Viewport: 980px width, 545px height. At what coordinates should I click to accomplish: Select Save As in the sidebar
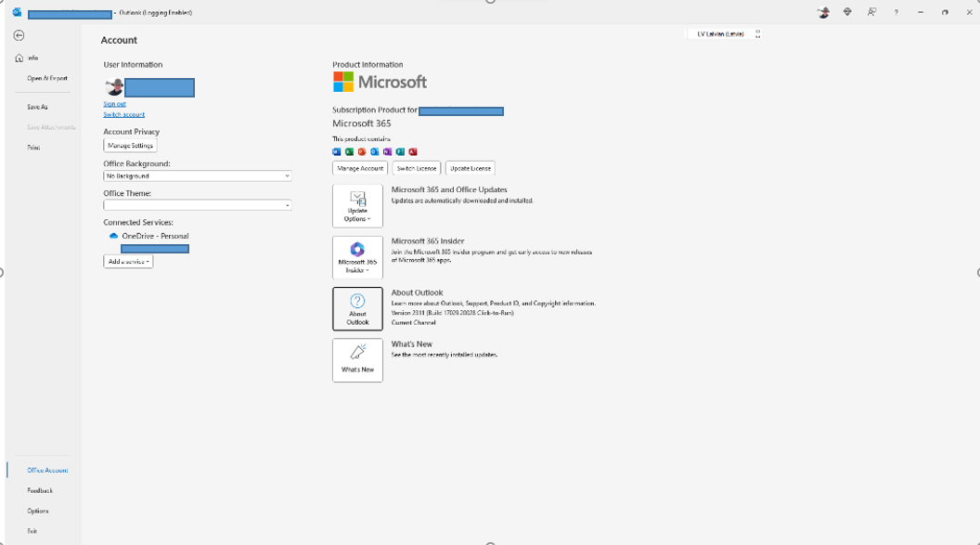(x=37, y=107)
